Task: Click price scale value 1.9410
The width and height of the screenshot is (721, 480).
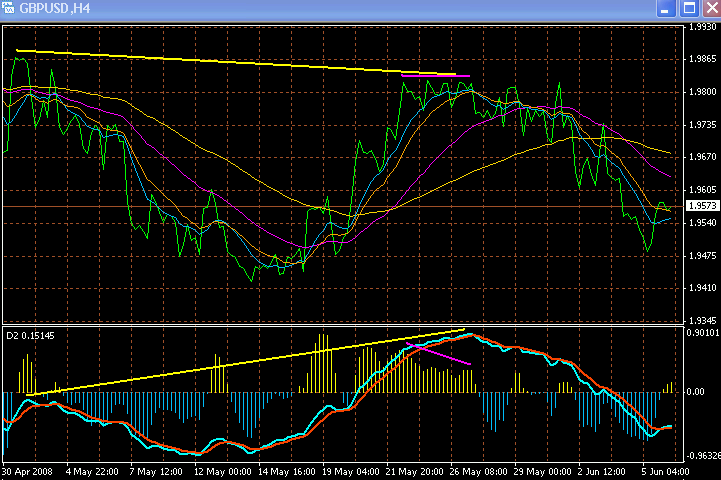Action: pyautogui.click(x=703, y=288)
